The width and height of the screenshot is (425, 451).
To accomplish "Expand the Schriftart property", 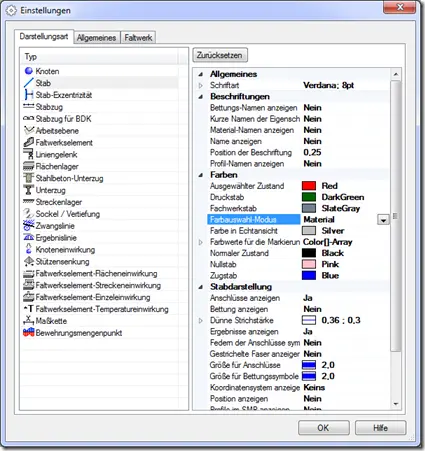I will click(201, 85).
